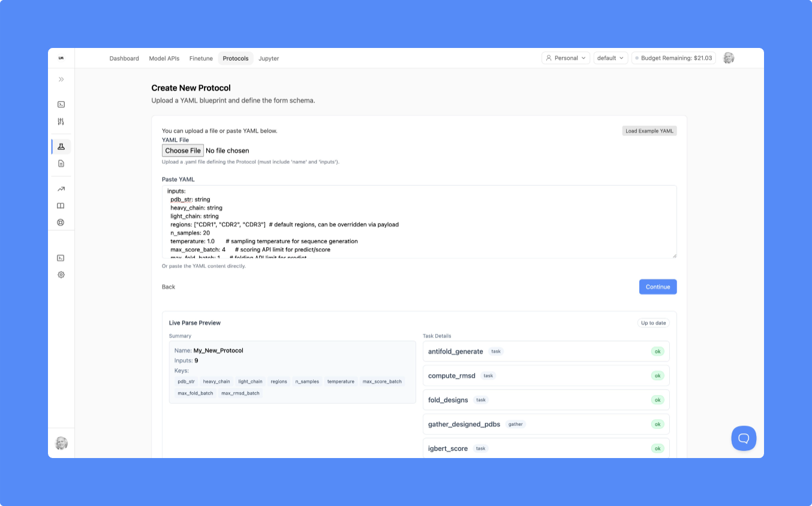Open the Jupyter tab

269,58
